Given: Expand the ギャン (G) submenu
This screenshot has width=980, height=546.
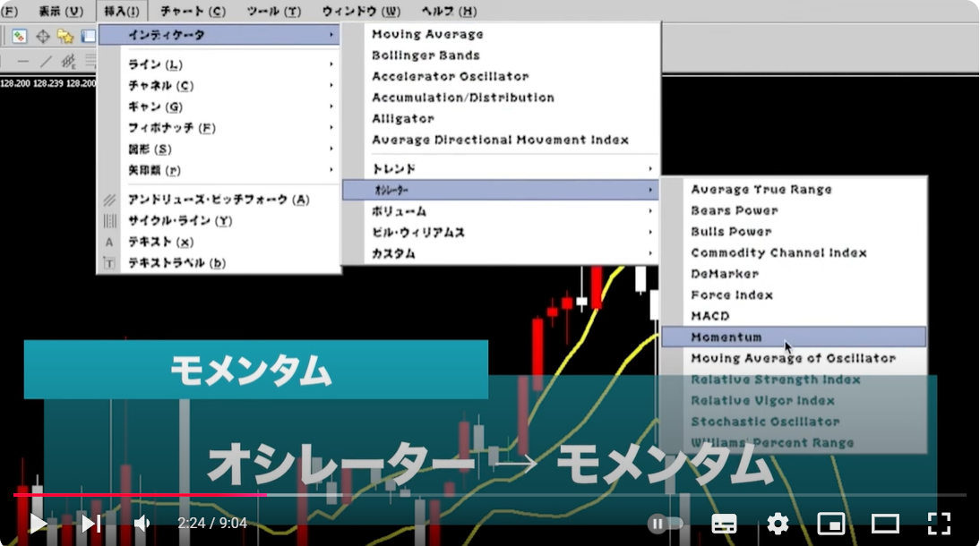Looking at the screenshot, I should [219, 107].
